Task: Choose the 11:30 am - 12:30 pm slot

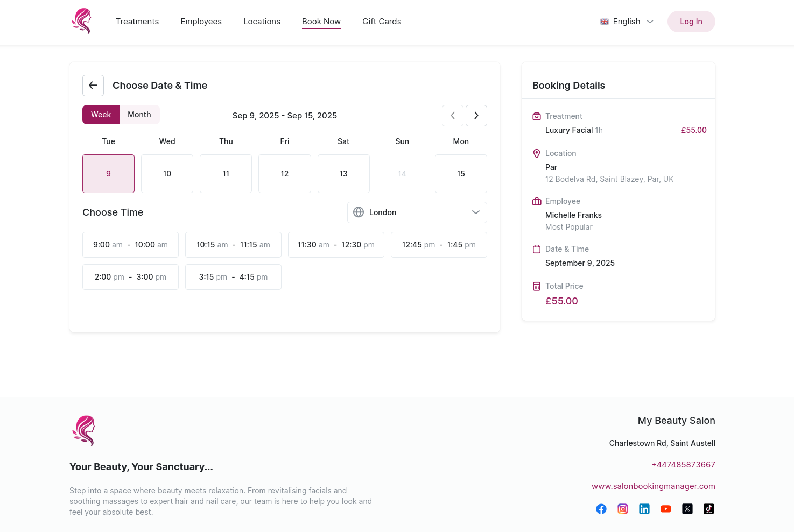Action: click(x=336, y=245)
